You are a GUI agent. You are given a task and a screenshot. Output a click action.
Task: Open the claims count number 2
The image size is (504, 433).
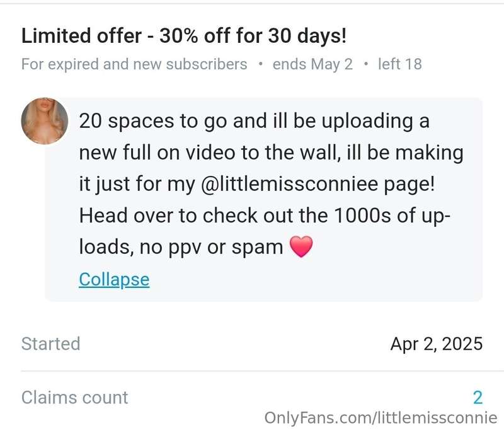[x=478, y=398]
